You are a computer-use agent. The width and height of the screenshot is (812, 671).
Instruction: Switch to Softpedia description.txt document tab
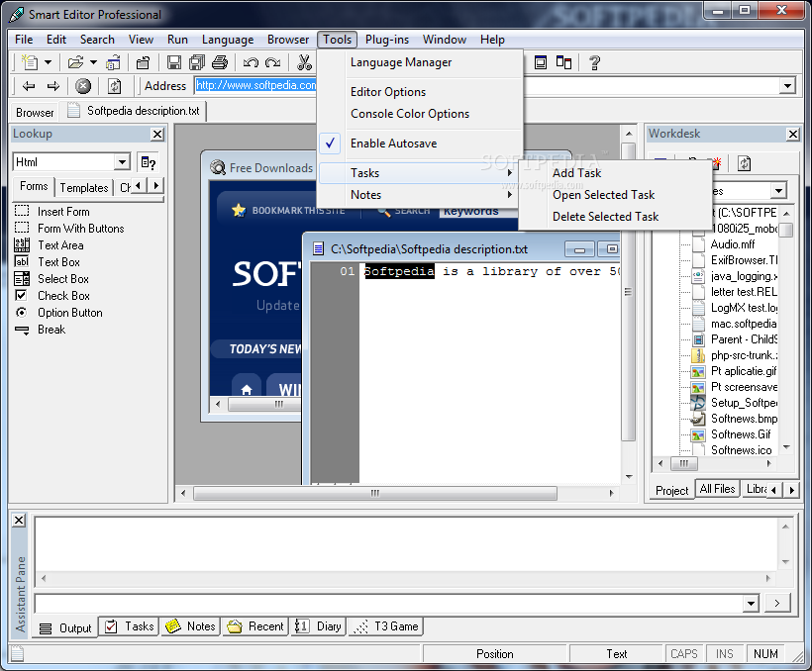pos(134,111)
